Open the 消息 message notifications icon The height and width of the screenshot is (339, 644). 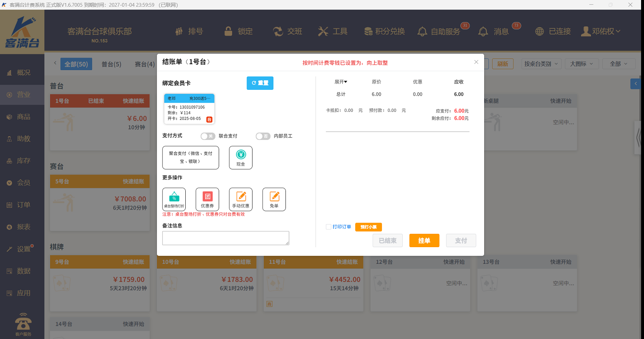tap(483, 31)
